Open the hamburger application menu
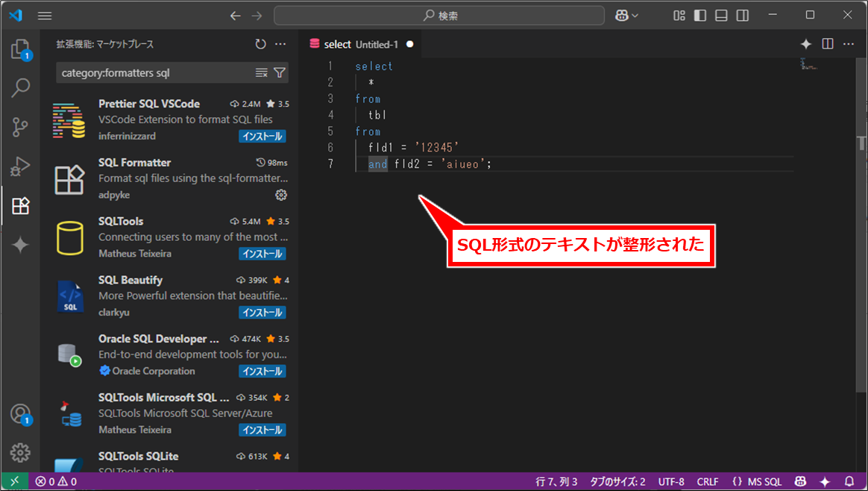This screenshot has height=491, width=868. tap(45, 16)
